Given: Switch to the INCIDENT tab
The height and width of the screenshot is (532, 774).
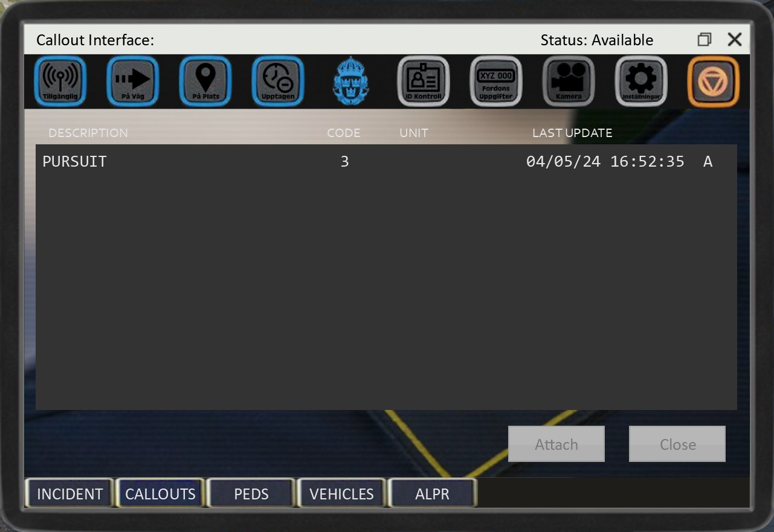Looking at the screenshot, I should [x=69, y=493].
